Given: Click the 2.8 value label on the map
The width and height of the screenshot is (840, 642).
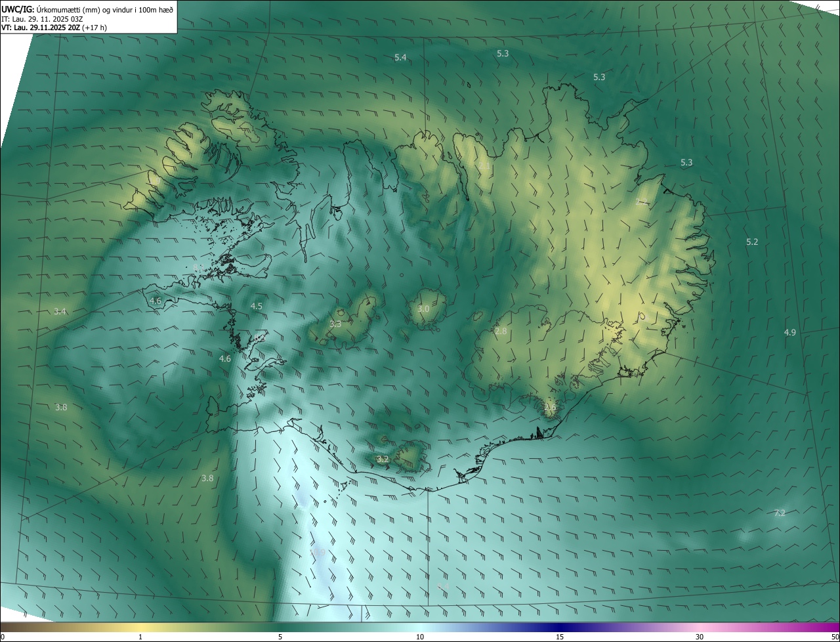Looking at the screenshot, I should [x=501, y=332].
